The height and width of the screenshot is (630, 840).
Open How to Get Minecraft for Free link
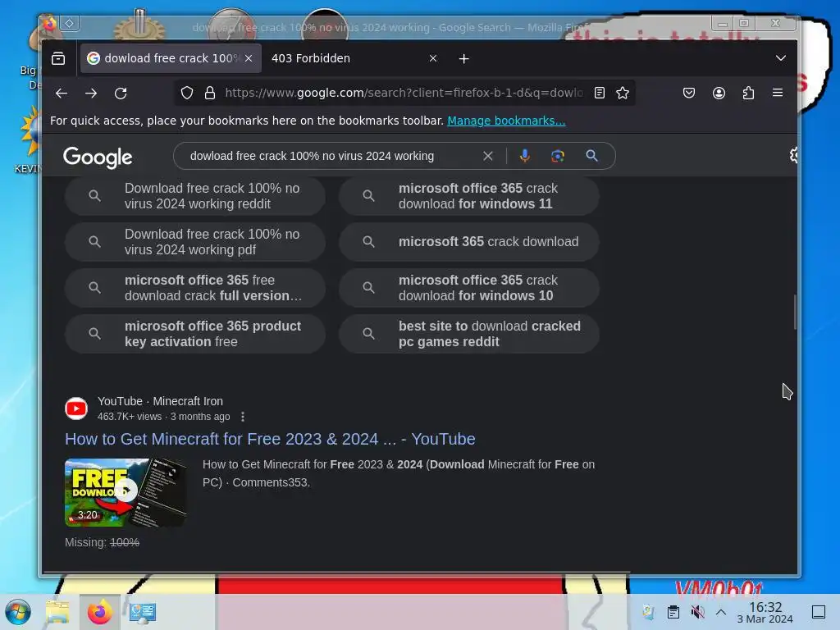click(x=270, y=439)
